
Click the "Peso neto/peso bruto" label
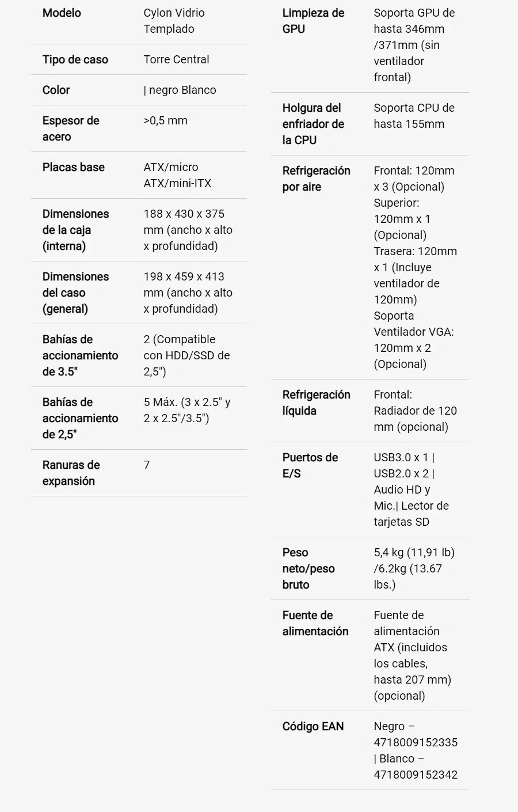coord(308,568)
